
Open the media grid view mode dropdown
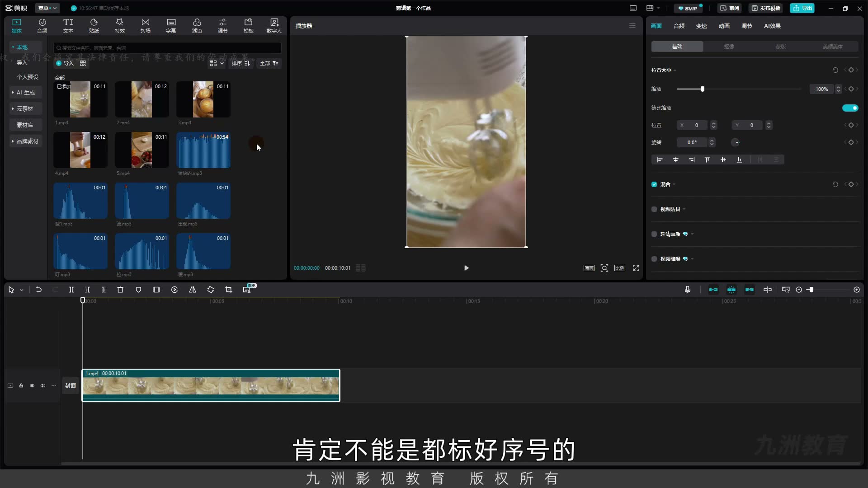217,63
